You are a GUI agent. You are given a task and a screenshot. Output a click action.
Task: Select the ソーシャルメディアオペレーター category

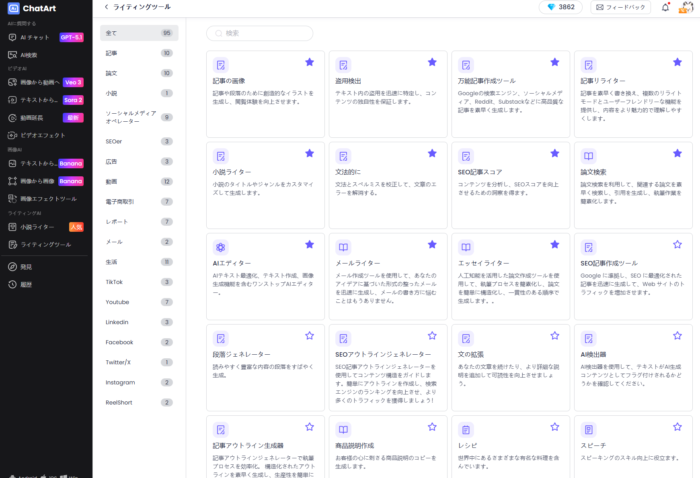[139, 117]
